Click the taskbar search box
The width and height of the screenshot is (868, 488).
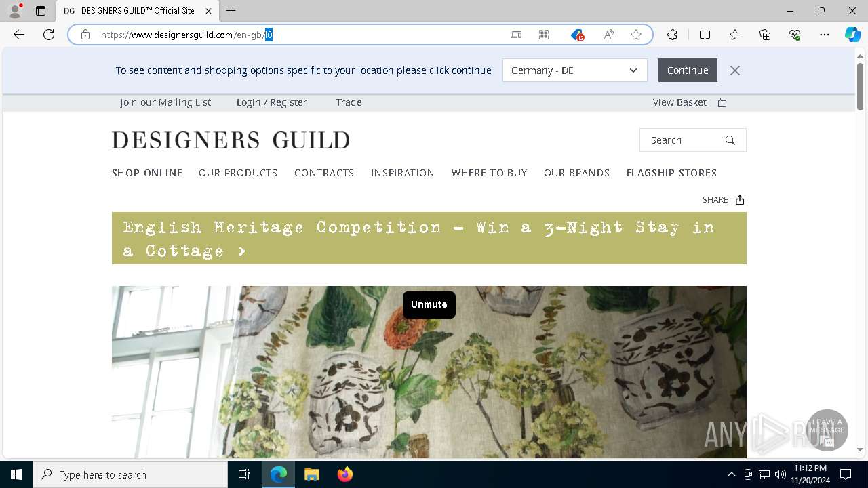tap(130, 474)
